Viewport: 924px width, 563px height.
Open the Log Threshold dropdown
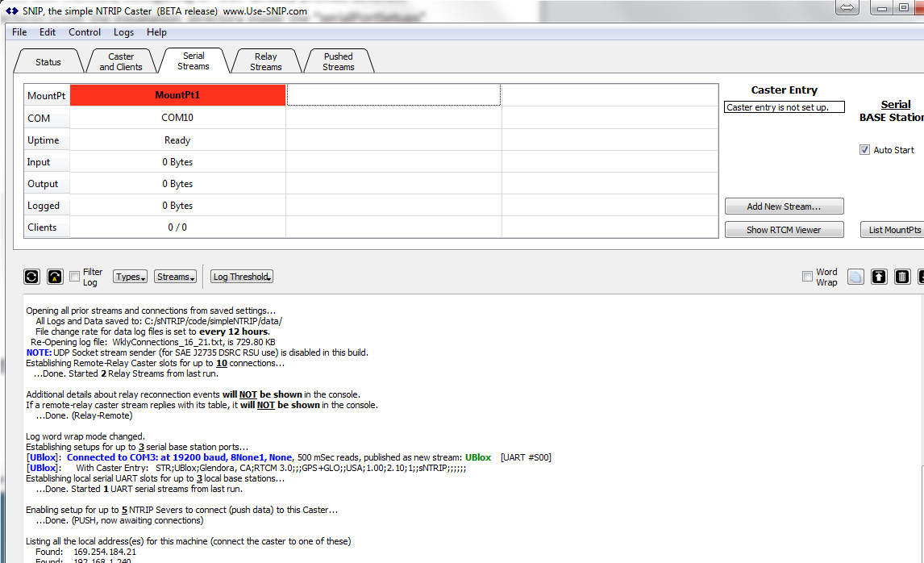coord(241,276)
